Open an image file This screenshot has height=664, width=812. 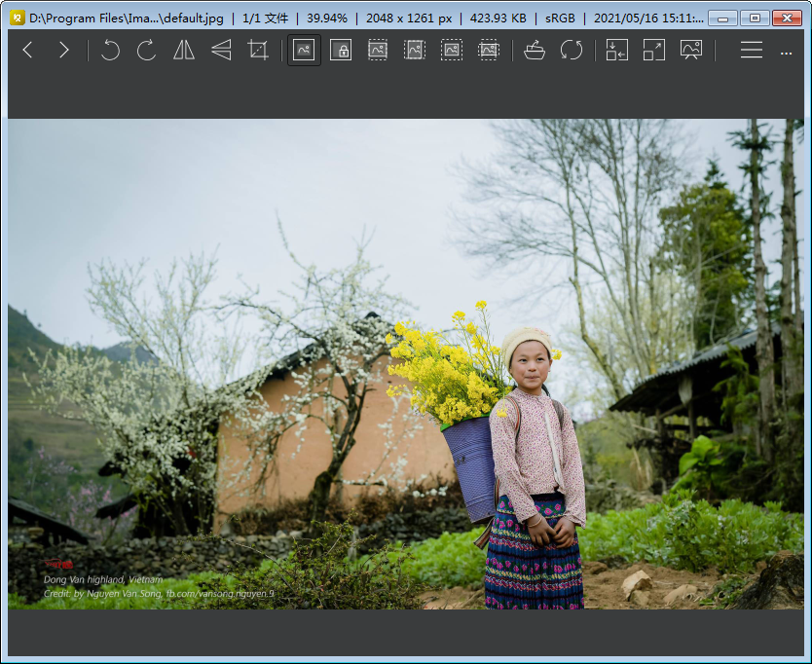tap(535, 51)
